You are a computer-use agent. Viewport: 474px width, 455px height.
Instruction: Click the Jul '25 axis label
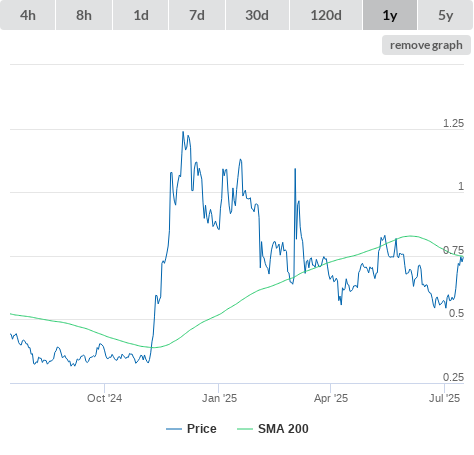tap(444, 398)
